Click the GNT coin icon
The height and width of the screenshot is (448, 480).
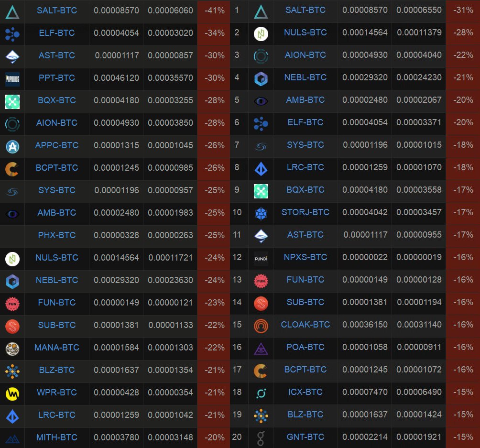click(261, 438)
